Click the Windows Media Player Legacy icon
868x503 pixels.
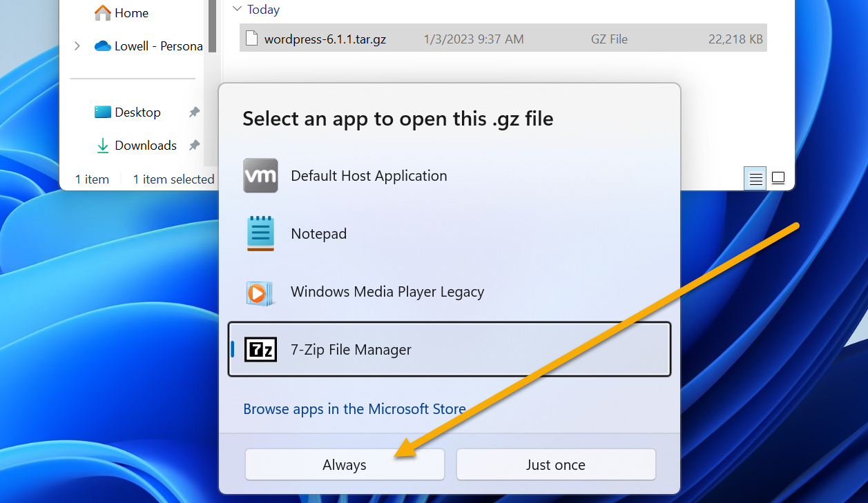pos(260,291)
